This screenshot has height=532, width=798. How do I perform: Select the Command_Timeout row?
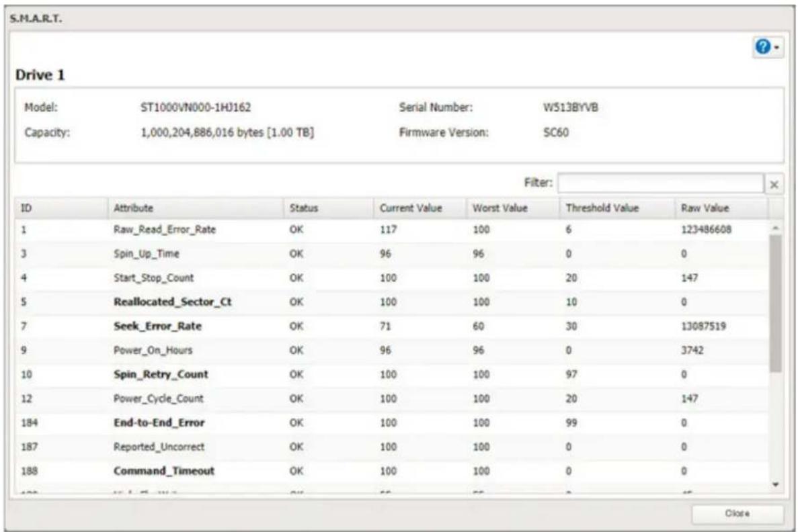(391, 471)
